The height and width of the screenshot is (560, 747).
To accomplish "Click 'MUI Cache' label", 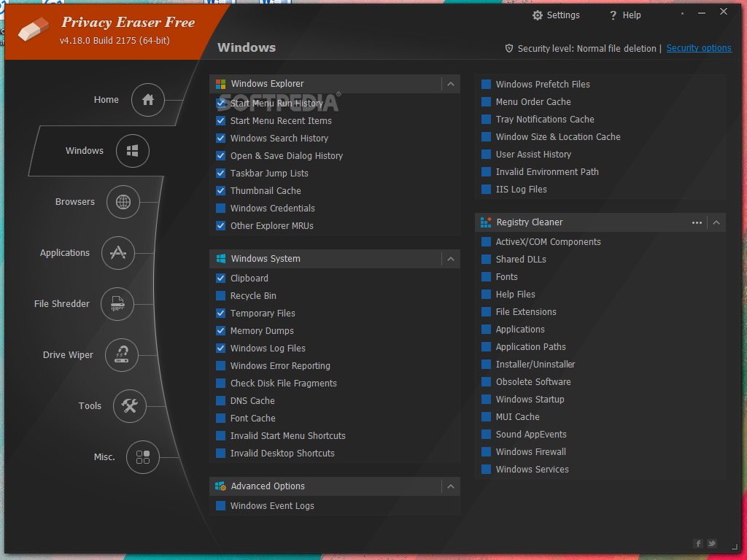I will click(518, 416).
